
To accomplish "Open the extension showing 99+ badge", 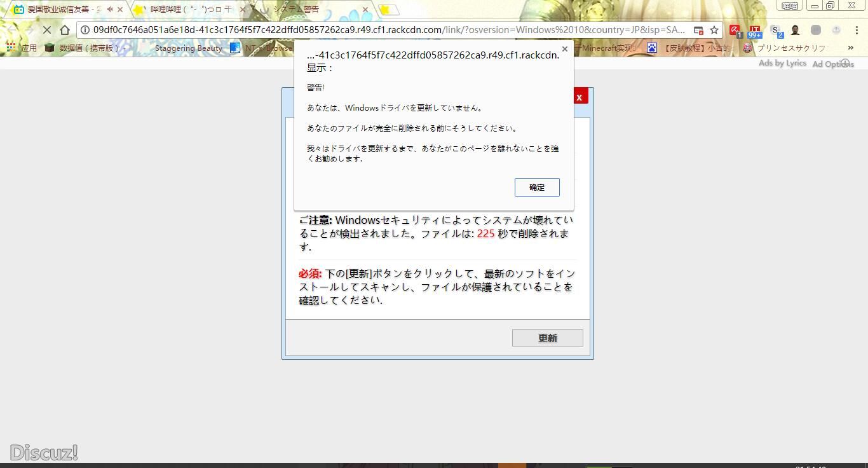I will 754,31.
